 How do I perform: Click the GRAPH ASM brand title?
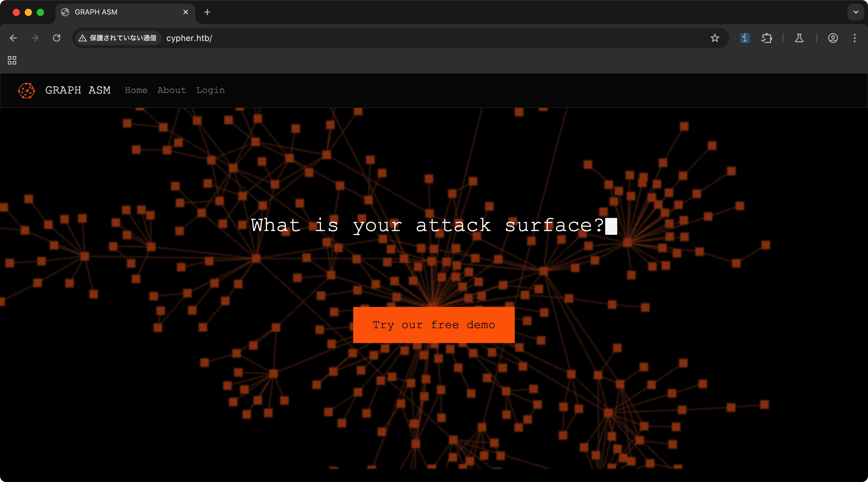tap(78, 90)
